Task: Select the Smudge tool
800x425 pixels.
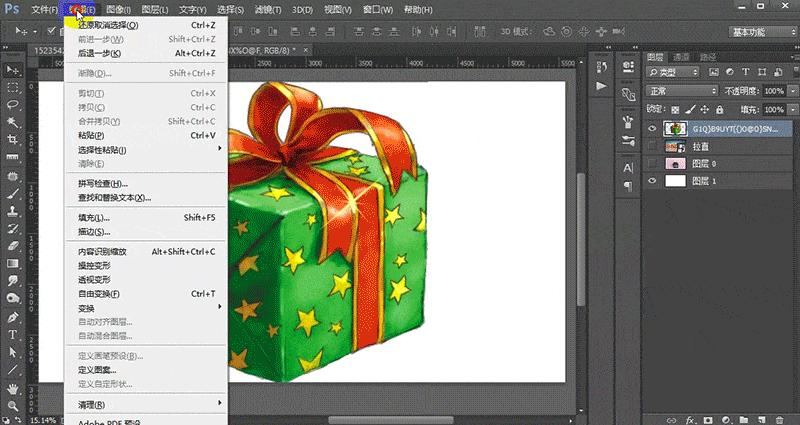Action: [x=13, y=281]
